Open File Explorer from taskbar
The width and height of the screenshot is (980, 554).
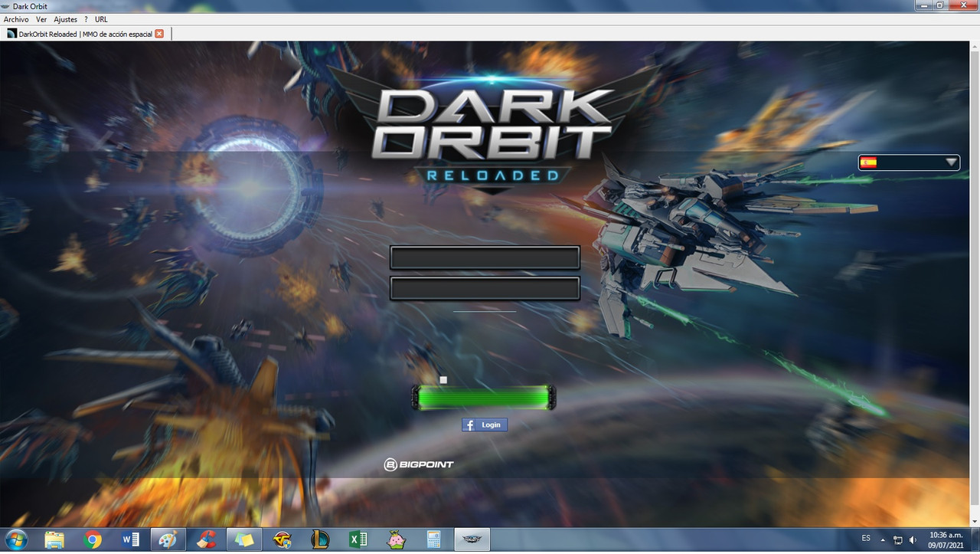54,539
